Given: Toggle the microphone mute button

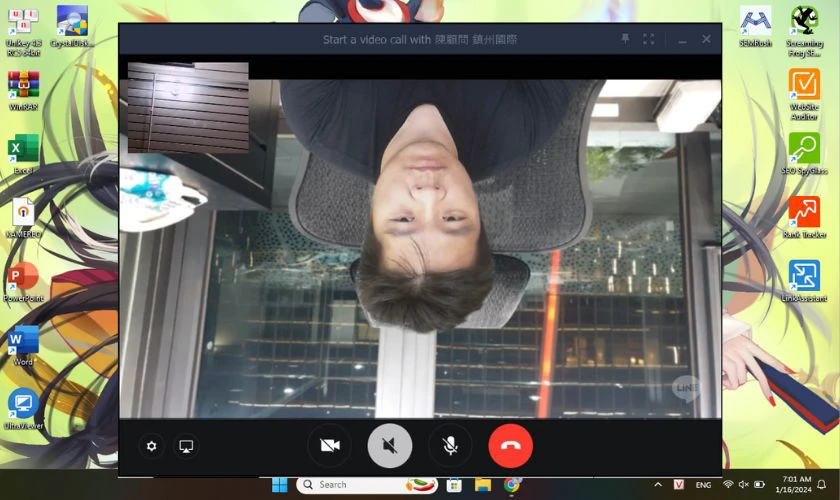Looking at the screenshot, I should tap(450, 445).
